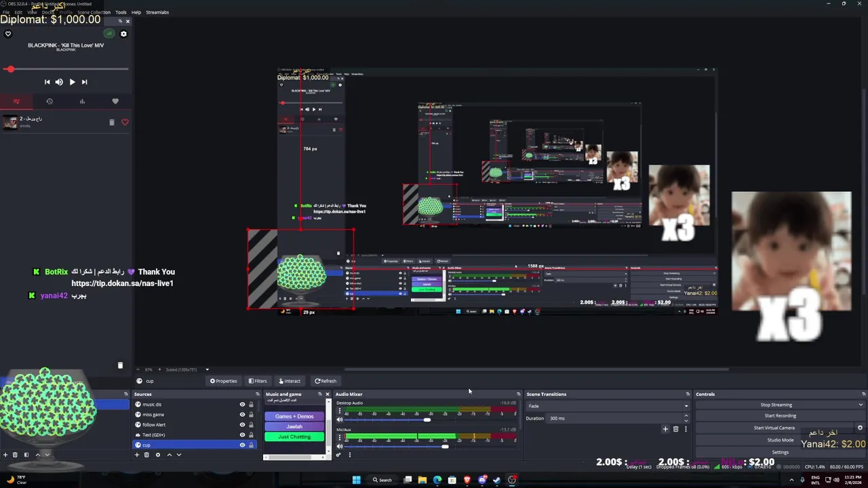Close the Music and game dock
868x488 pixels.
[x=327, y=394]
